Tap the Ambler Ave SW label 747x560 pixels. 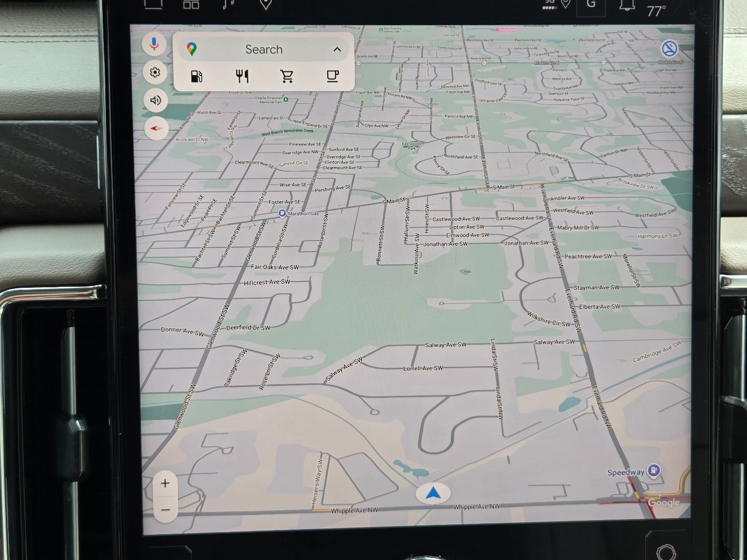pos(567,198)
